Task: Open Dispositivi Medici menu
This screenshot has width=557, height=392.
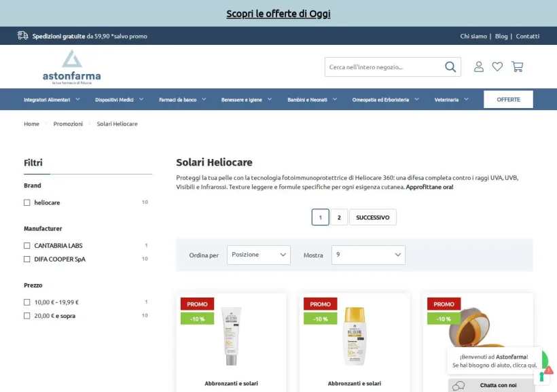Action: [x=114, y=100]
